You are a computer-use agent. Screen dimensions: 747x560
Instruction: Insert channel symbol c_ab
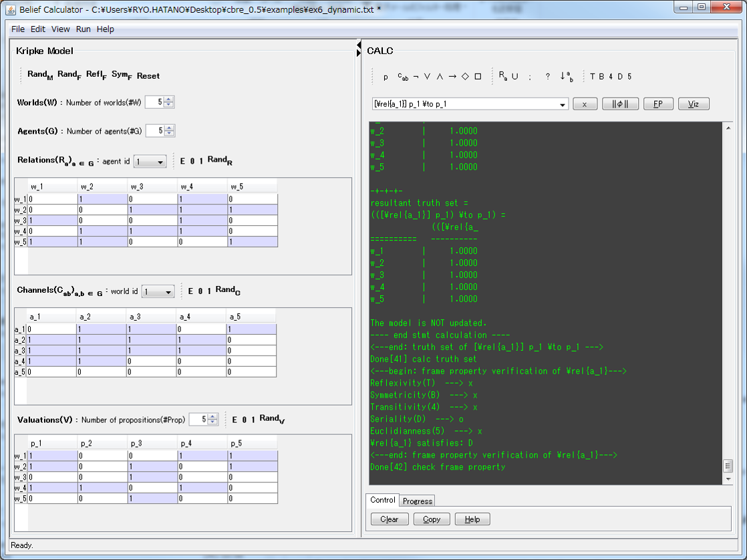pyautogui.click(x=402, y=77)
